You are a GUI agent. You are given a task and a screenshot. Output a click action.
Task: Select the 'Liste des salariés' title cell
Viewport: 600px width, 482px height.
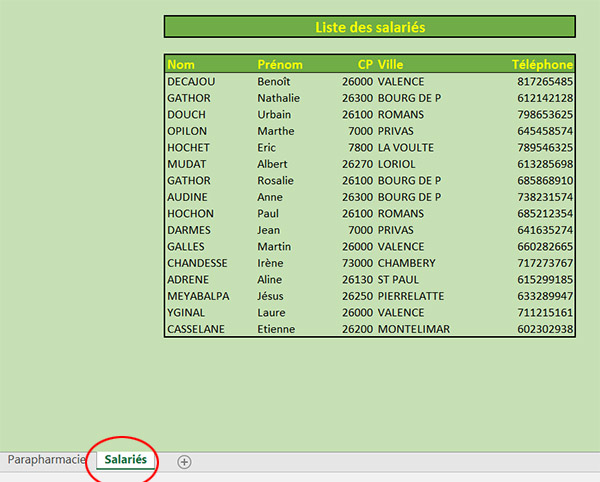click(x=370, y=27)
